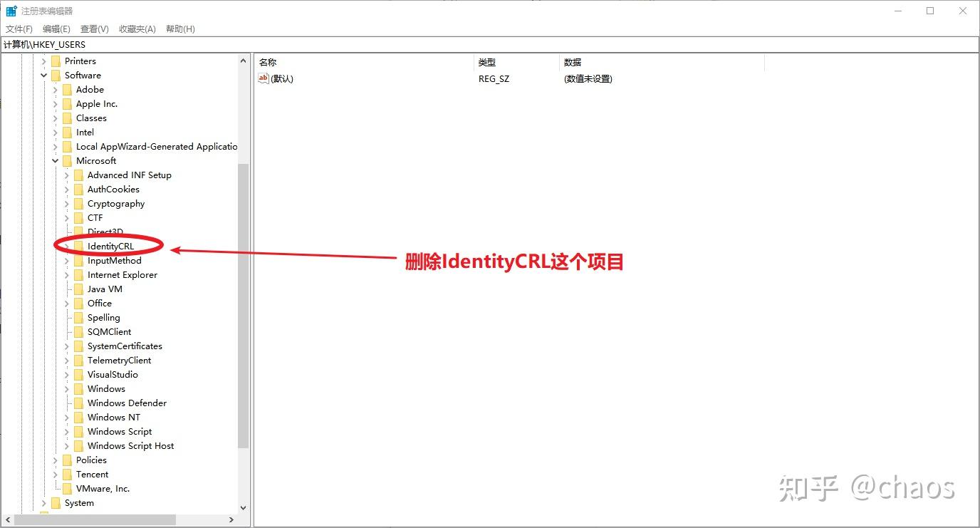Image resolution: width=980 pixels, height=528 pixels.
Task: Click the Registry Editor app icon in title bar
Action: tap(11, 11)
